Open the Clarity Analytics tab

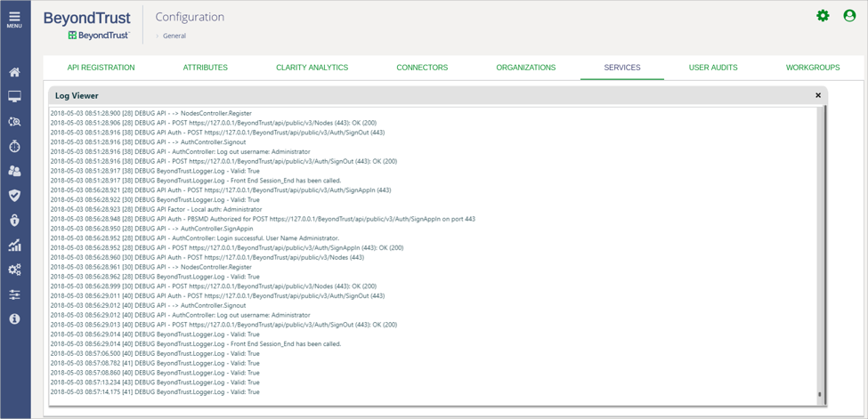(312, 68)
